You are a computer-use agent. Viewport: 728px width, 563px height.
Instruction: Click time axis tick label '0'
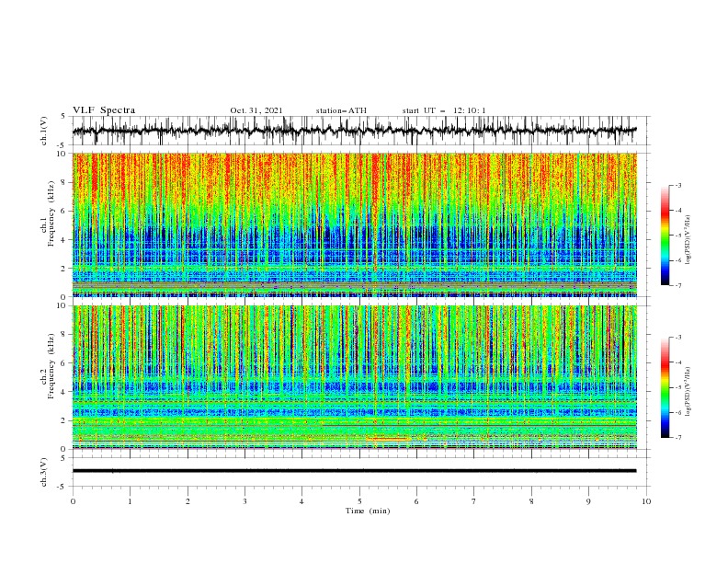click(x=73, y=501)
